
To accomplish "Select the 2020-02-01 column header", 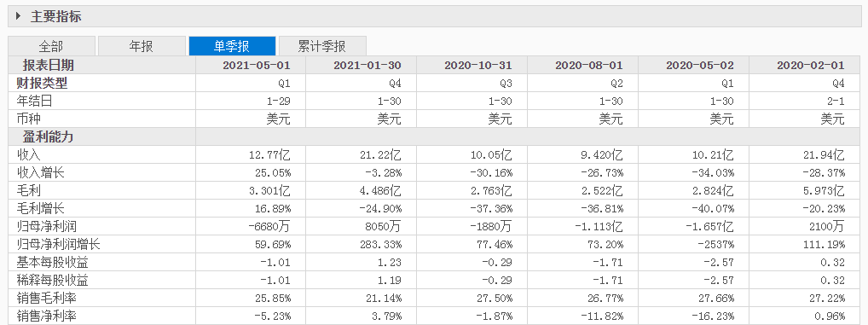I will (810, 66).
